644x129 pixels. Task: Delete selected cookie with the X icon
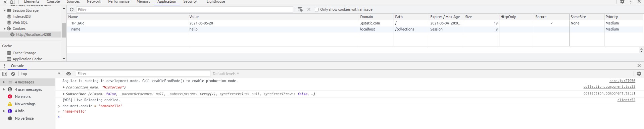pos(309,9)
